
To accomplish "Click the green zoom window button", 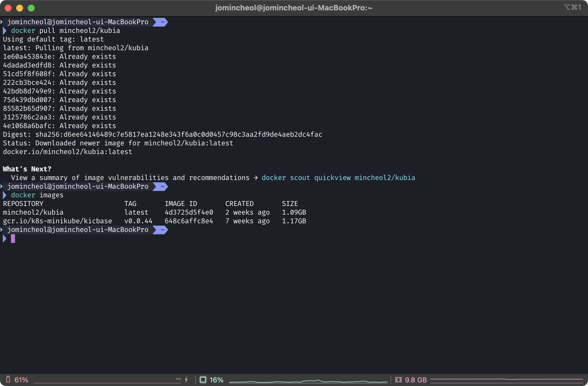I will click(x=31, y=8).
